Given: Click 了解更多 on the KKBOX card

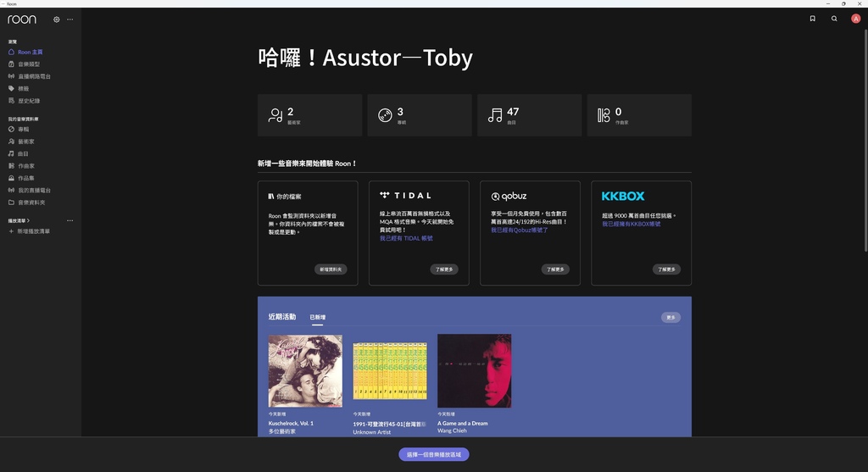Looking at the screenshot, I should [666, 269].
